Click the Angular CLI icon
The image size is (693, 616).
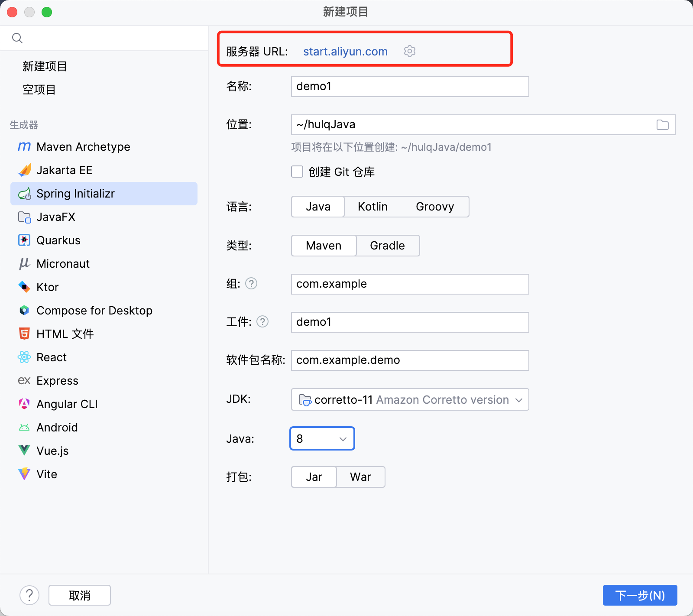(x=24, y=404)
